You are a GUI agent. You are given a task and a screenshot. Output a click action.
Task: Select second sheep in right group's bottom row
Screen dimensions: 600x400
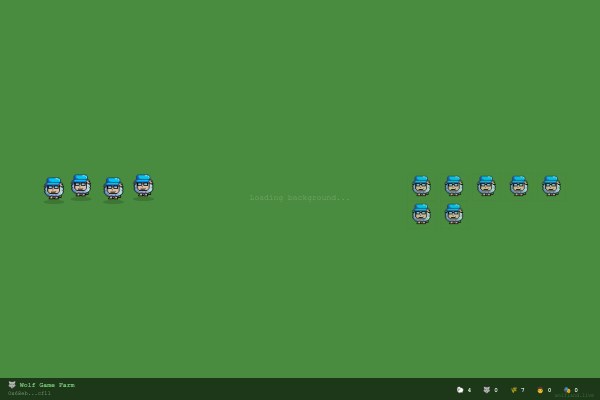[453, 214]
